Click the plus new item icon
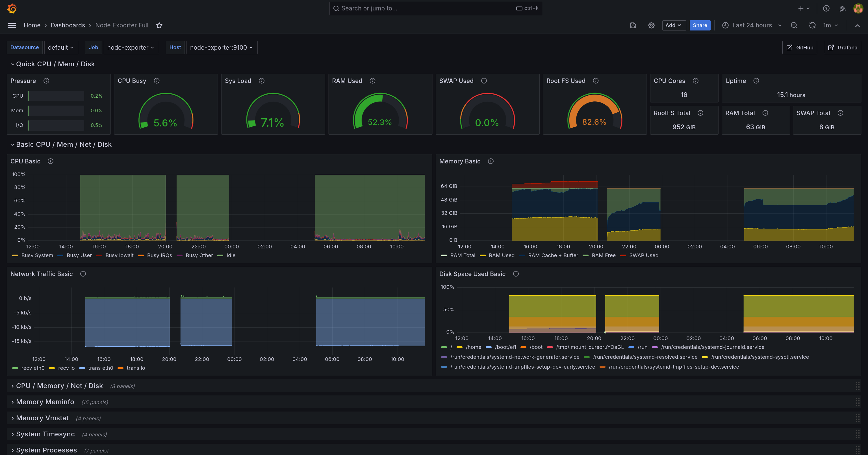The height and width of the screenshot is (455, 868). coord(803,8)
